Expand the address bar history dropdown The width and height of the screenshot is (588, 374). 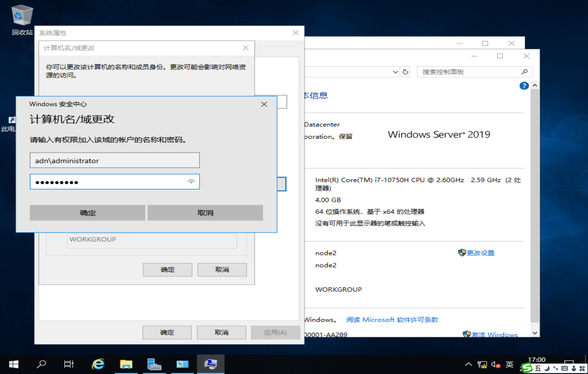point(395,72)
